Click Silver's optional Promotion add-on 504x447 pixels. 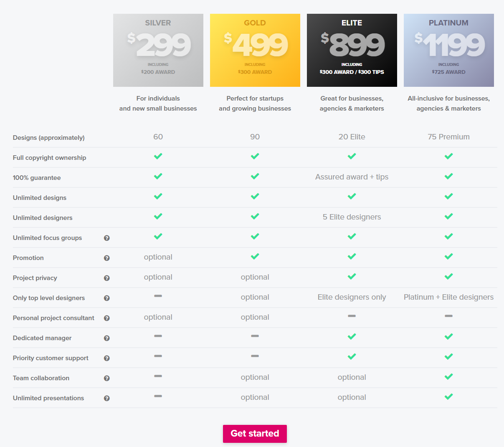pos(158,257)
